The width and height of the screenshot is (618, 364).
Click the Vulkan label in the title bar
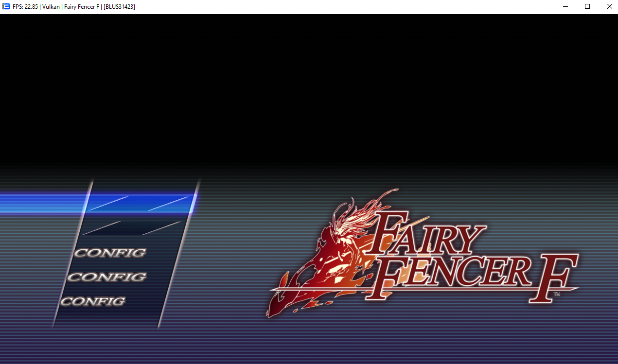point(51,7)
